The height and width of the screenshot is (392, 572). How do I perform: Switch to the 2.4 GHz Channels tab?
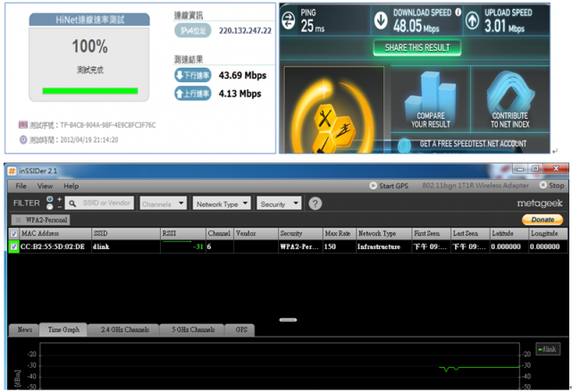(125, 329)
